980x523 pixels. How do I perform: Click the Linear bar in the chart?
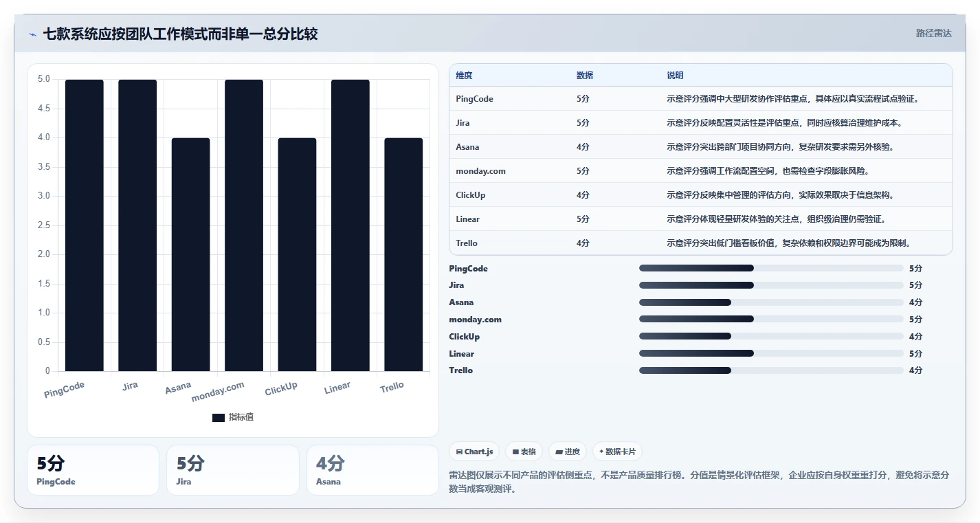click(x=350, y=225)
